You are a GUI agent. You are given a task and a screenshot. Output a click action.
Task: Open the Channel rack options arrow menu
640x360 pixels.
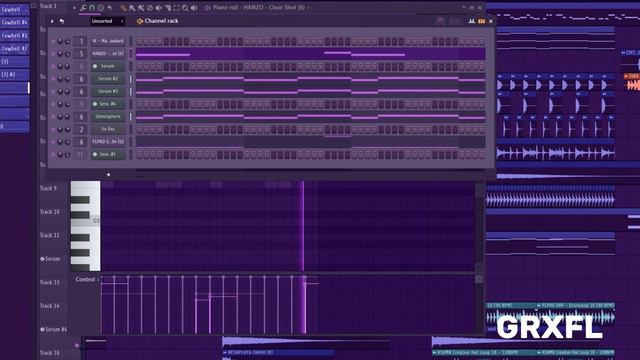[x=52, y=21]
